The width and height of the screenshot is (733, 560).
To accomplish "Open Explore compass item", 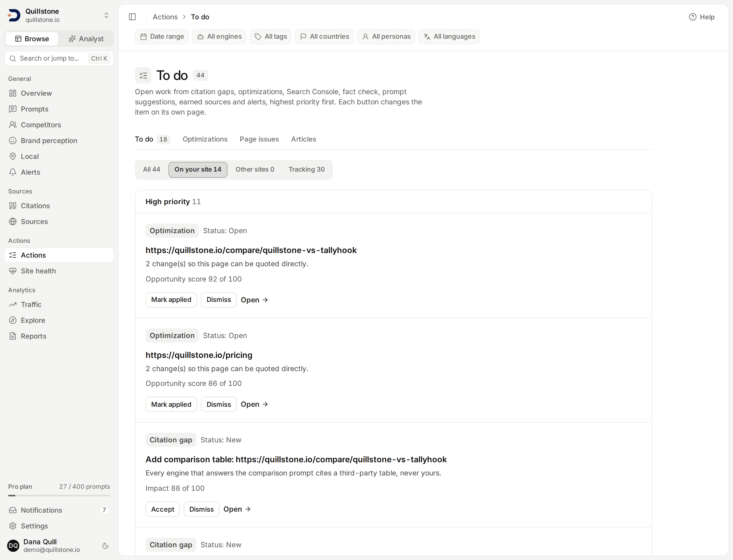I will tap(59, 320).
